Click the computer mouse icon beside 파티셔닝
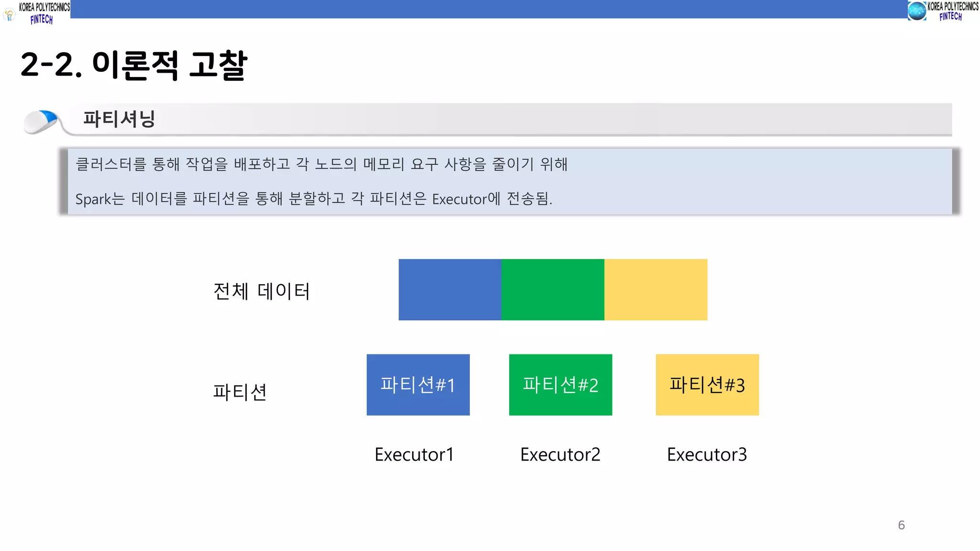This screenshot has height=551, width=980. point(42,121)
